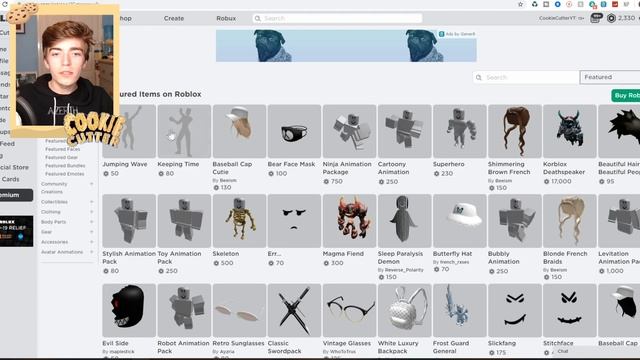This screenshot has height=360, width=640.
Task: Focus the top Roblox search field
Action: coord(338,18)
